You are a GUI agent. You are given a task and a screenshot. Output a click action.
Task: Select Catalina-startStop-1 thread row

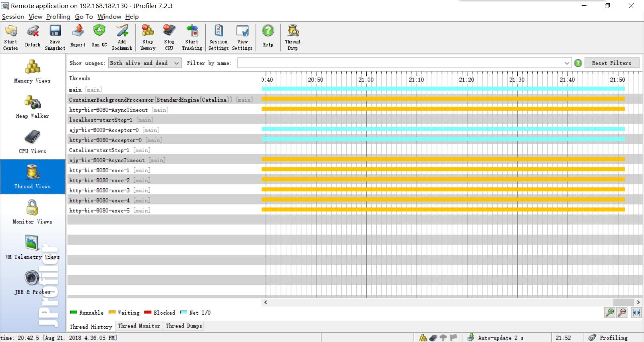coord(354,150)
